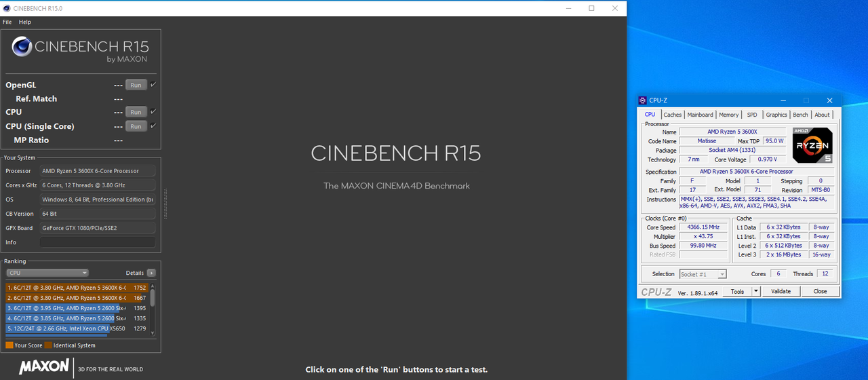Select ranking entry 5 Intel Xeon X5650
Image resolution: width=868 pixels, height=380 pixels.
point(77,328)
